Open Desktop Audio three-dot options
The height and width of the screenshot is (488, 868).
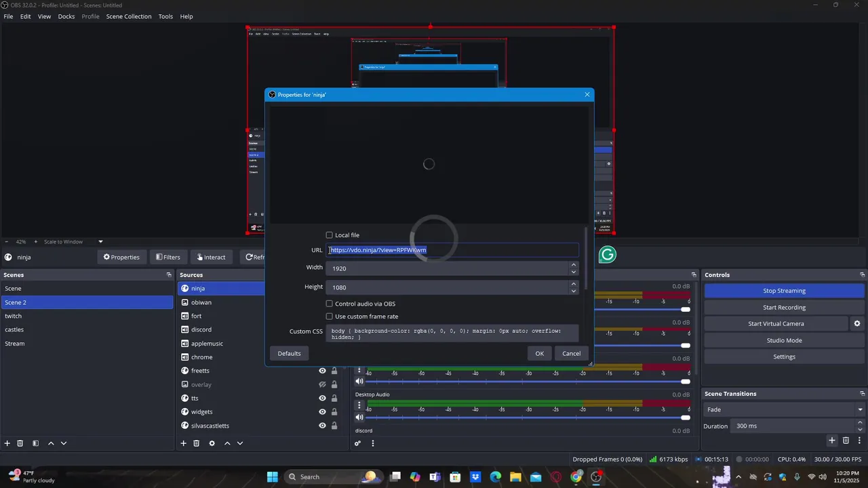(x=359, y=406)
